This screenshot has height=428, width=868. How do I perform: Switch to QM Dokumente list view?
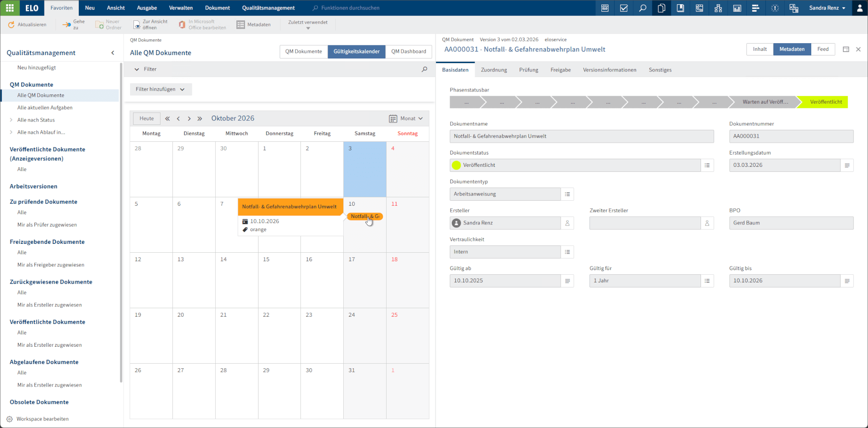(x=303, y=52)
